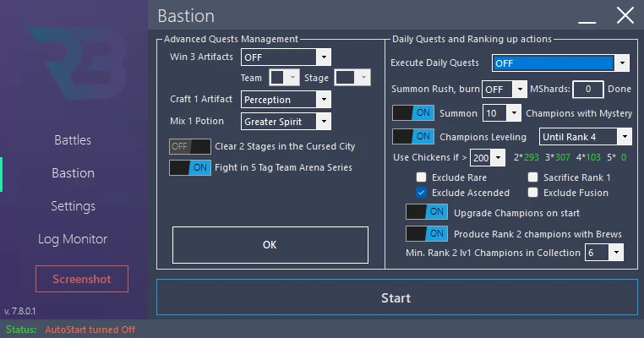The height and width of the screenshot is (338, 644).
Task: Open the Craft 1 Artifact dropdown
Action: click(x=286, y=100)
